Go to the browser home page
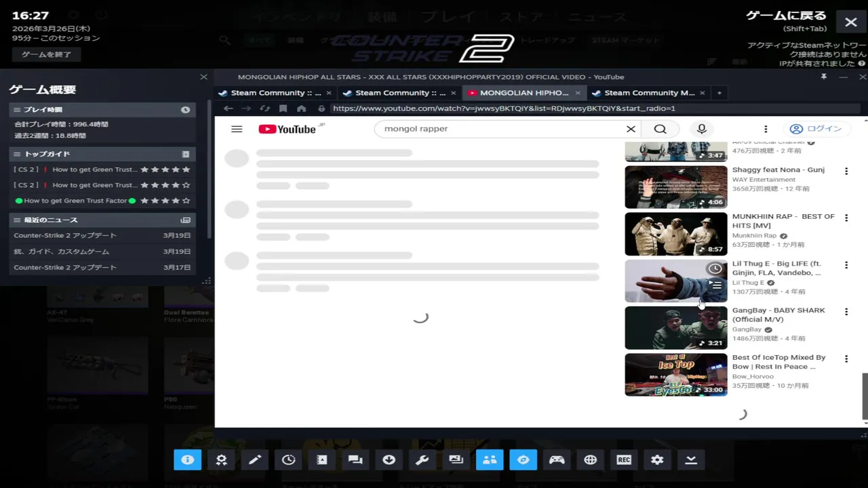This screenshot has width=868, height=488. coord(302,108)
